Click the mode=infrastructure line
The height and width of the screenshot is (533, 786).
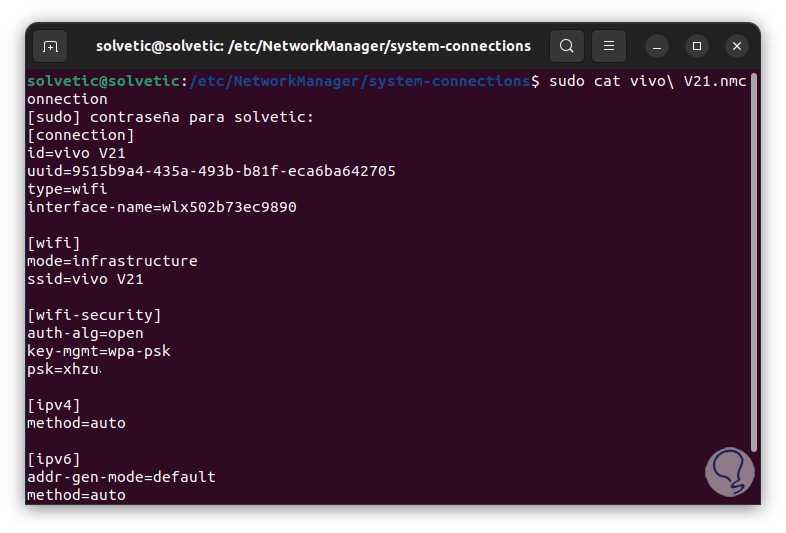112,261
